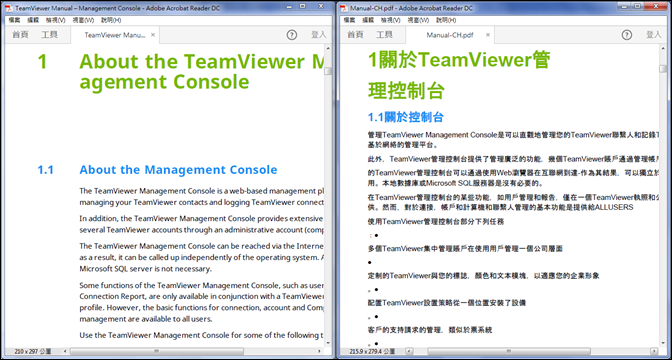Open the 檔案 menu in the Manual-CH.pdf window

(349, 20)
